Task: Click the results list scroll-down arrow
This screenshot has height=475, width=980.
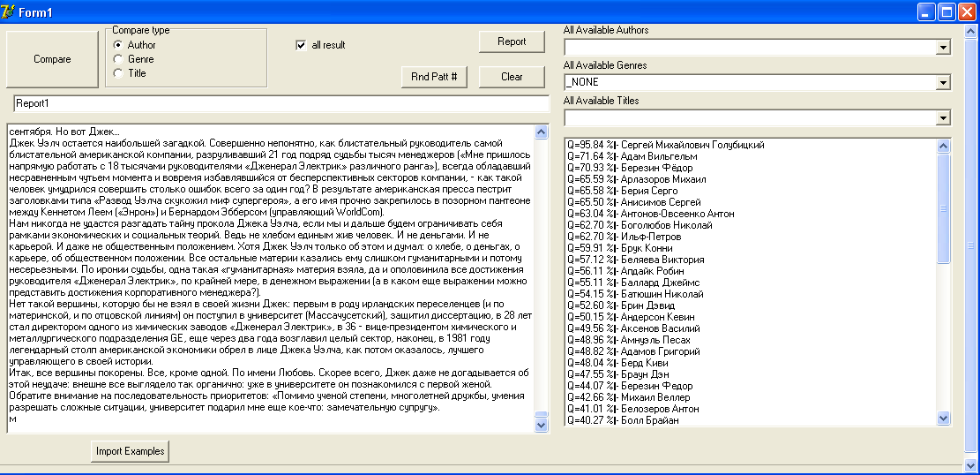Action: click(945, 418)
